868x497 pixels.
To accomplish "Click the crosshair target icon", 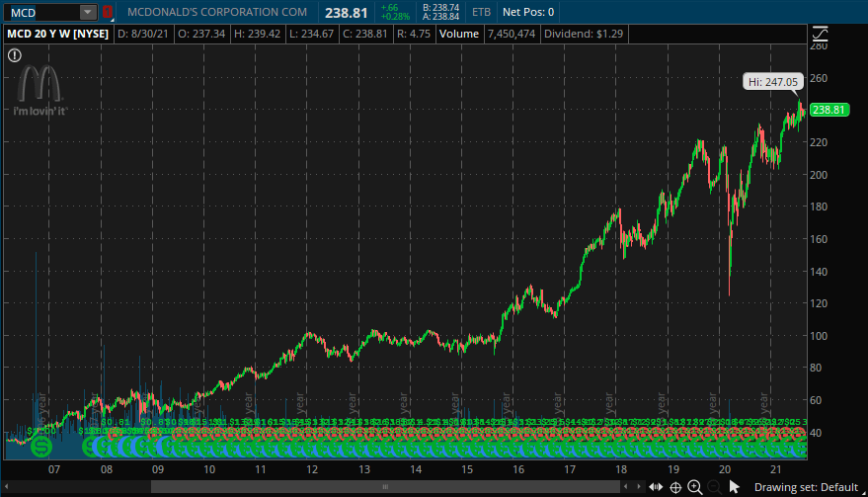I will click(x=675, y=487).
